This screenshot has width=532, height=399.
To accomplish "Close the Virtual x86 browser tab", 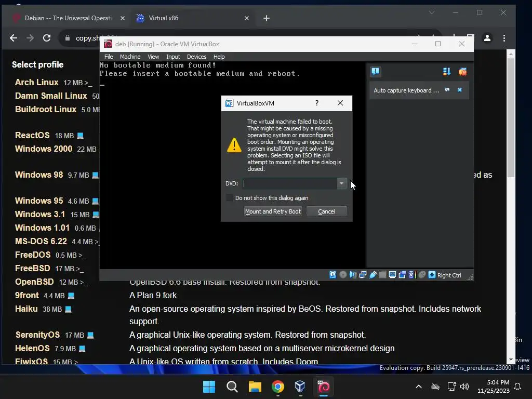I will point(247,18).
